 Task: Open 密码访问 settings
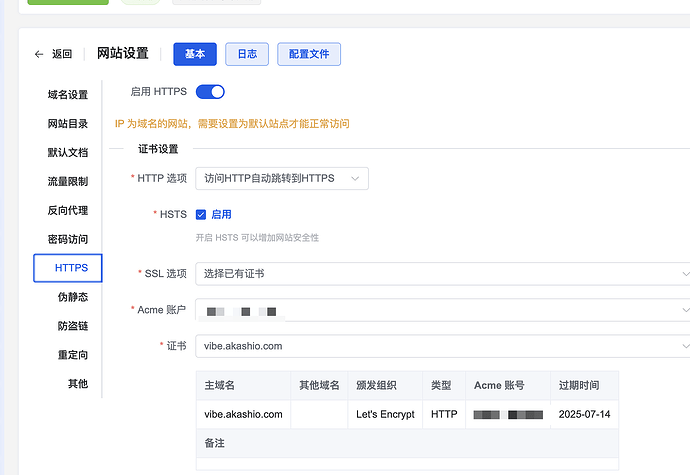click(x=68, y=240)
